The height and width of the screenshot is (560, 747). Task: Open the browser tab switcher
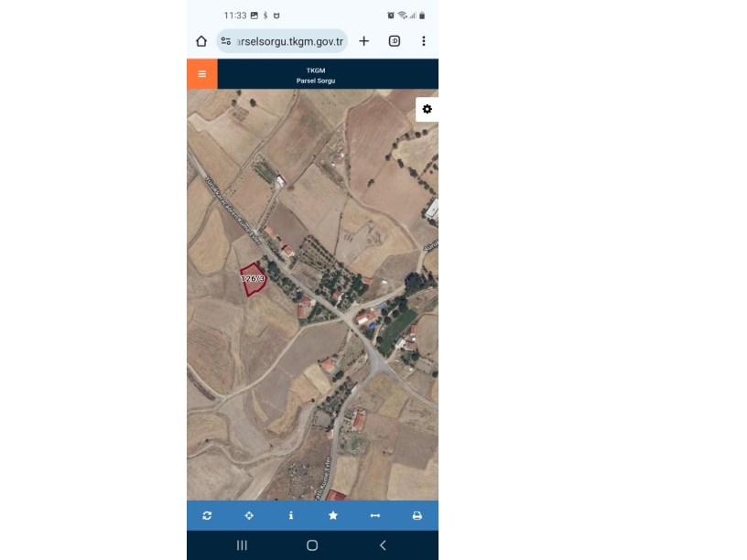tap(395, 41)
